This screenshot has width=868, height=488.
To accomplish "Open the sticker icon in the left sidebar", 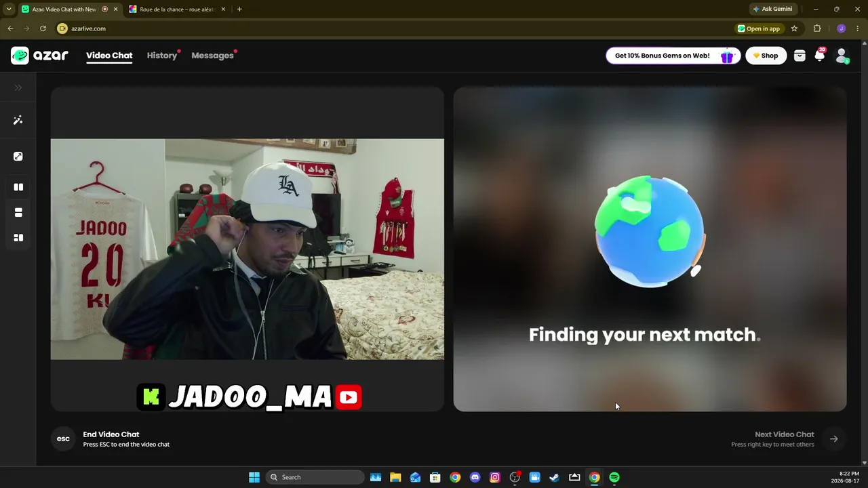I will click(x=18, y=157).
